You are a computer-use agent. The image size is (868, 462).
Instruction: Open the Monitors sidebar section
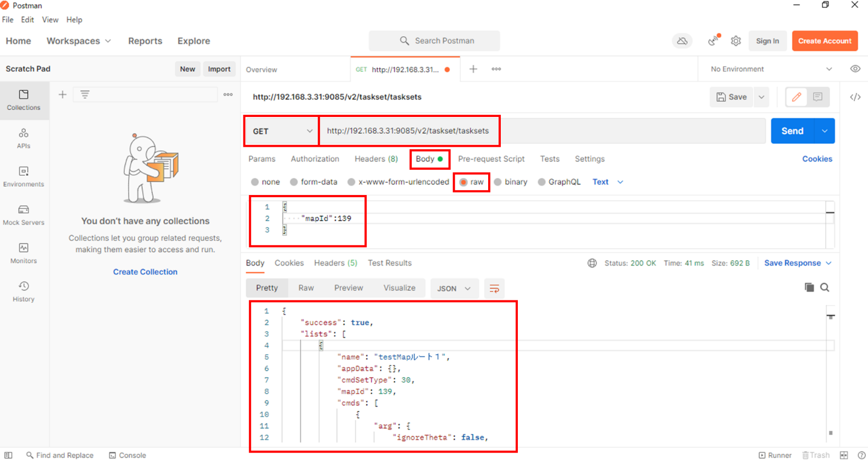24,253
